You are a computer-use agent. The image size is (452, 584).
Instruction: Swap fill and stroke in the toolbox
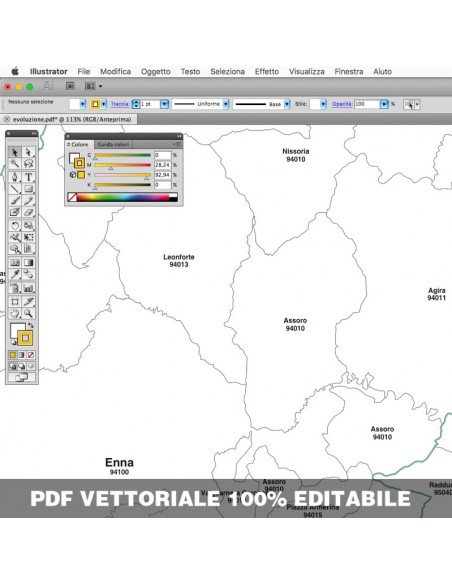coord(31,326)
